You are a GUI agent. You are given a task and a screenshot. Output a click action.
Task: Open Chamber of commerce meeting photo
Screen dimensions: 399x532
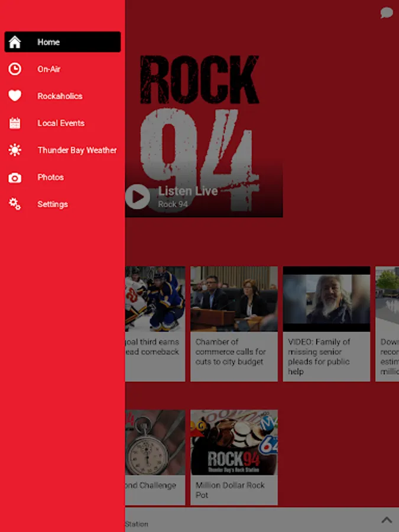[233, 299]
